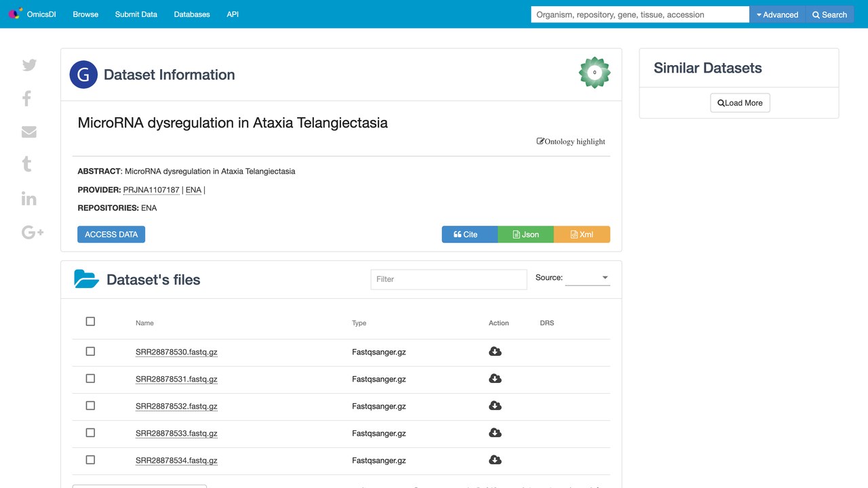Open the Source dropdown
868x488 pixels.
(587, 277)
